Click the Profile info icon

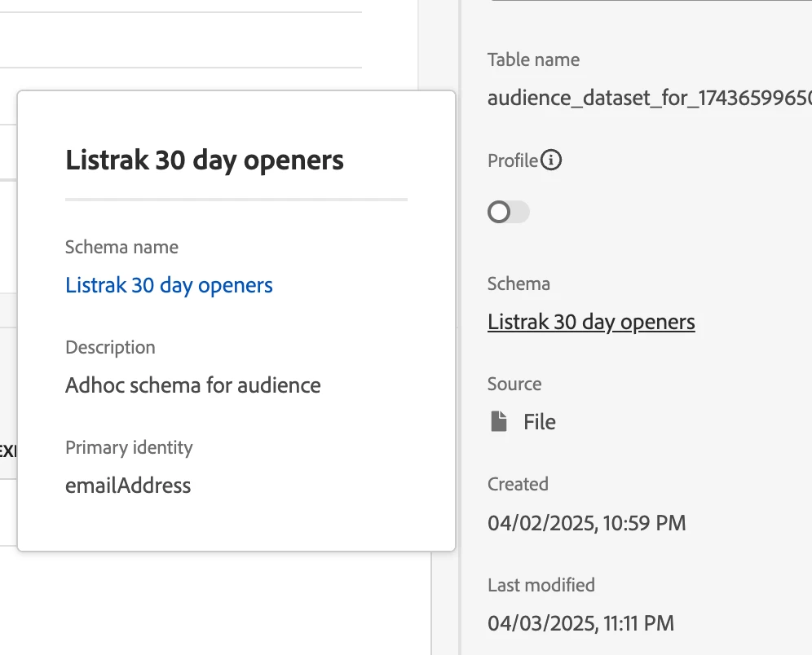pos(551,160)
